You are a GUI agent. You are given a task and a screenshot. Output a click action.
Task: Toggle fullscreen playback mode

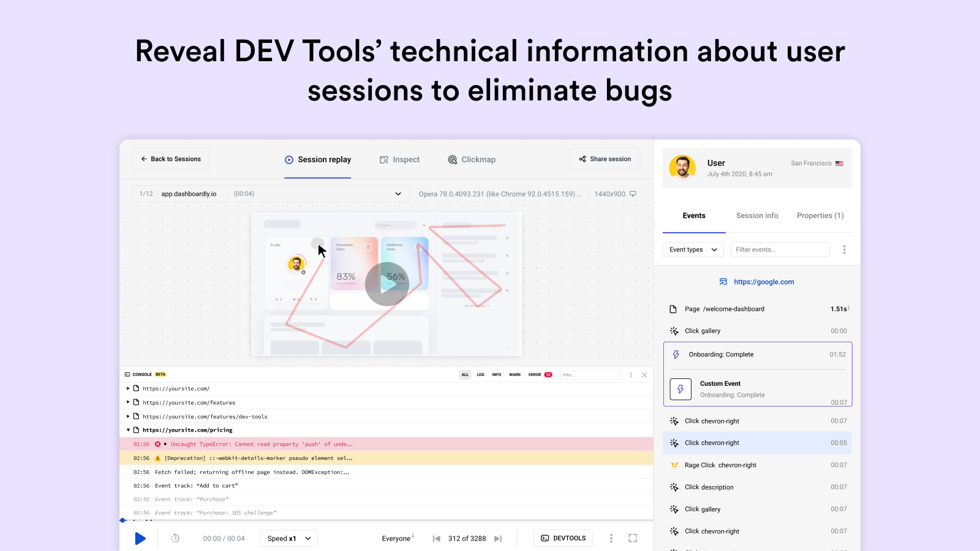tap(632, 538)
